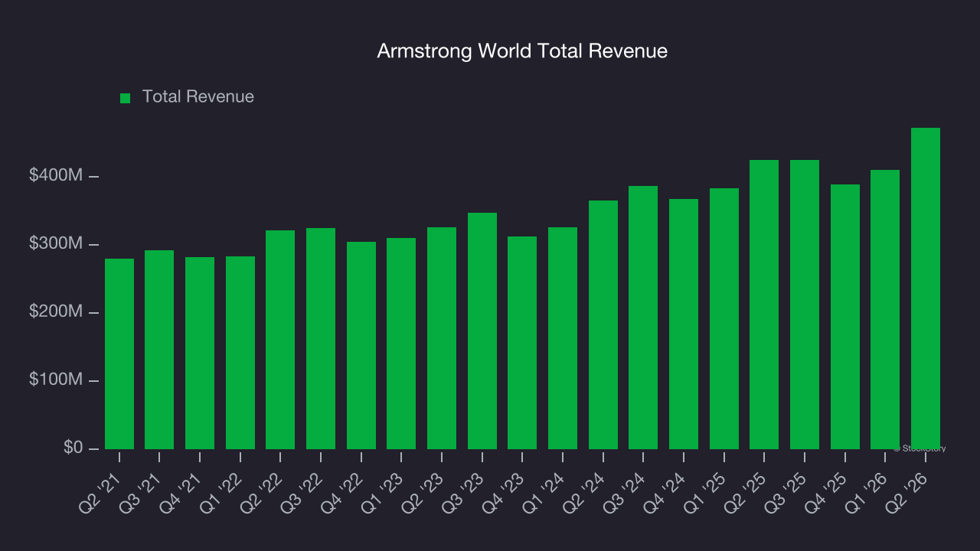
Task: Click the bar above Q4 '24
Action: point(684,324)
